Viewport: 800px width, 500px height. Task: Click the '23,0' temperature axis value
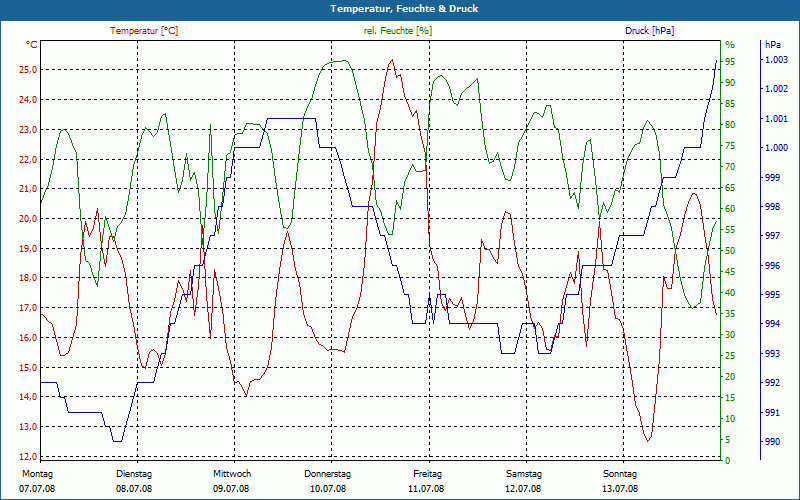28,129
